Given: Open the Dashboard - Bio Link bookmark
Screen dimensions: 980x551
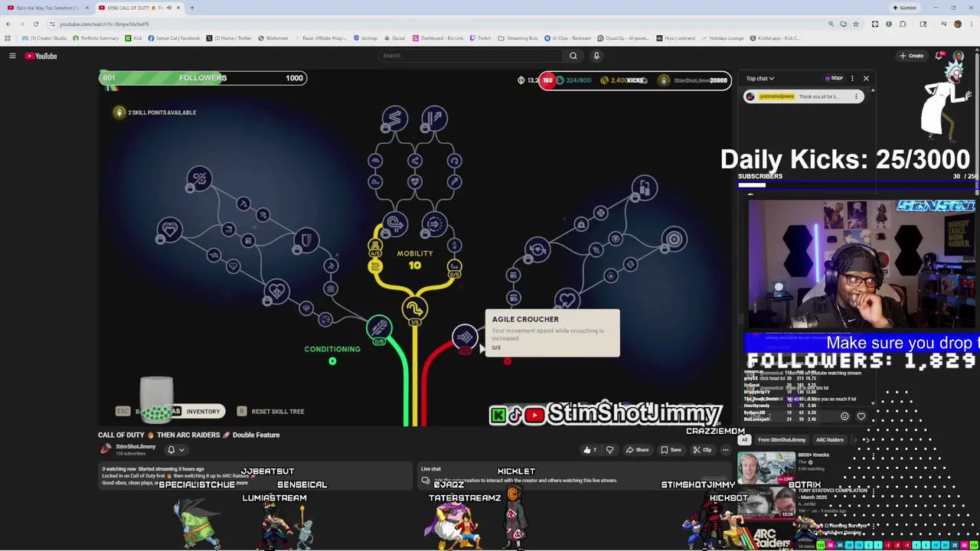Looking at the screenshot, I should click(x=439, y=38).
